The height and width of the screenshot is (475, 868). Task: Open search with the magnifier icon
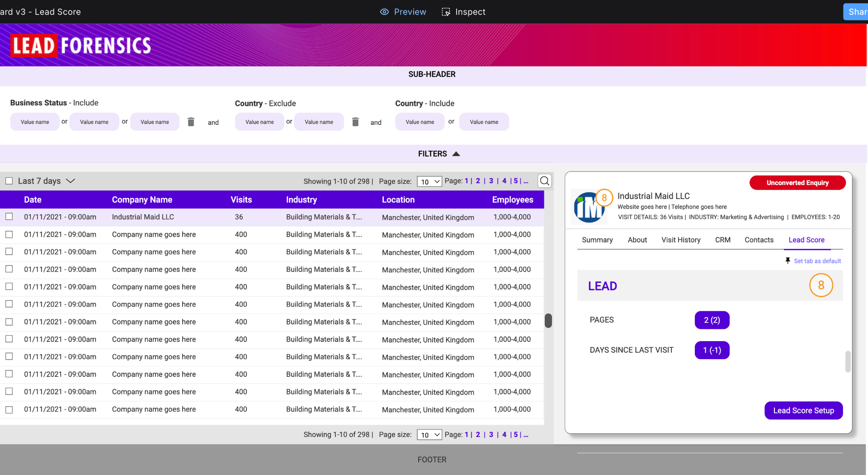[x=545, y=181]
